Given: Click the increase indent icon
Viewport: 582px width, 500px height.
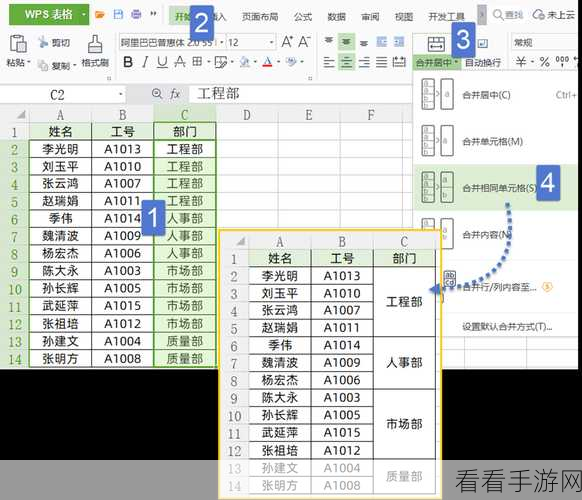Looking at the screenshot, I should tap(399, 42).
